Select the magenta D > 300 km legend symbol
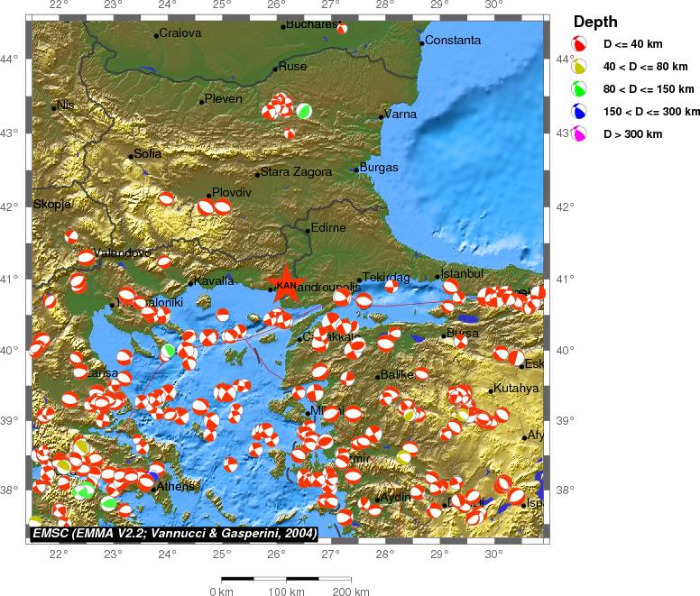The width and height of the screenshot is (700, 596). click(x=581, y=133)
